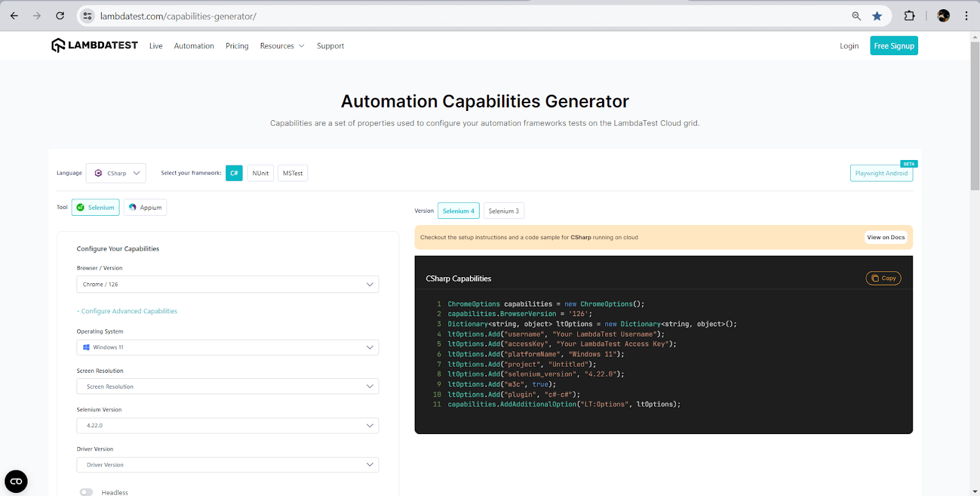This screenshot has height=496, width=980.
Task: Open the Automation nav item
Action: (x=194, y=46)
